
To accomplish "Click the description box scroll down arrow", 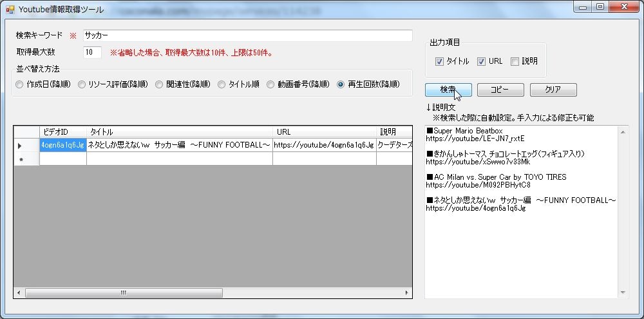I will point(623,293).
